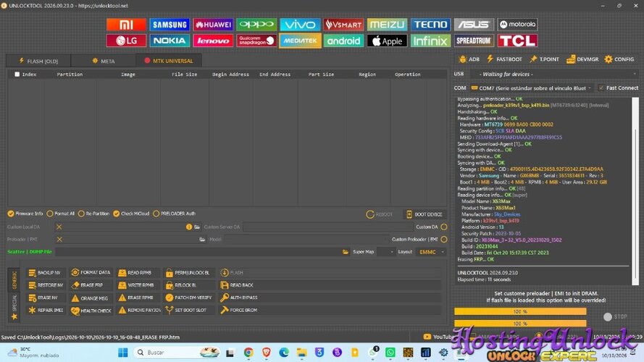The width and height of the screenshot is (644, 362).
Task: Open the GENERIC side tab
Action: pyautogui.click(x=14, y=279)
